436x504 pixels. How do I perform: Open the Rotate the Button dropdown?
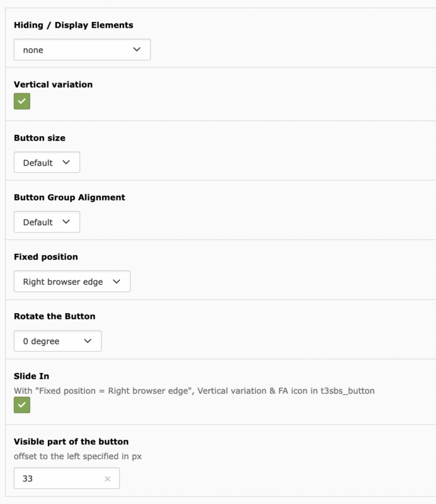click(57, 341)
